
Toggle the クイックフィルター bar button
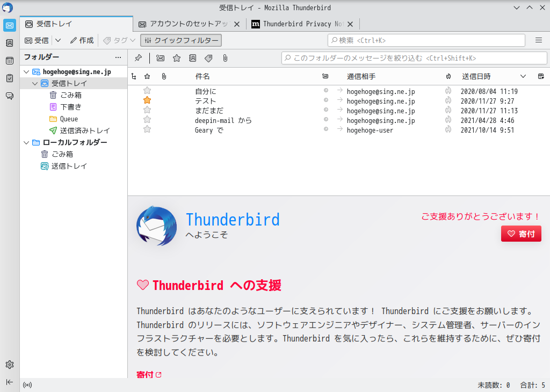(x=181, y=40)
